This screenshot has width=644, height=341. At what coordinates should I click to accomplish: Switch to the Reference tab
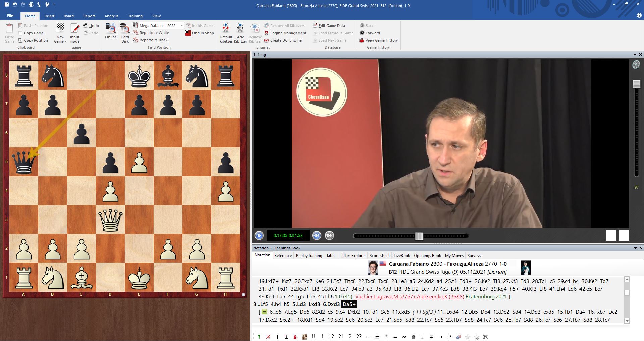click(283, 256)
